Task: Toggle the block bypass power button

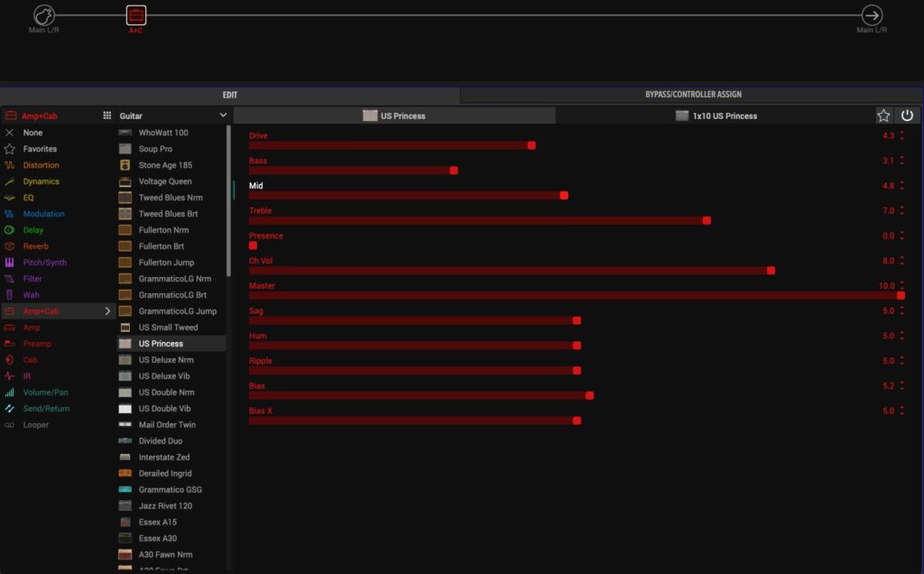Action: point(907,116)
